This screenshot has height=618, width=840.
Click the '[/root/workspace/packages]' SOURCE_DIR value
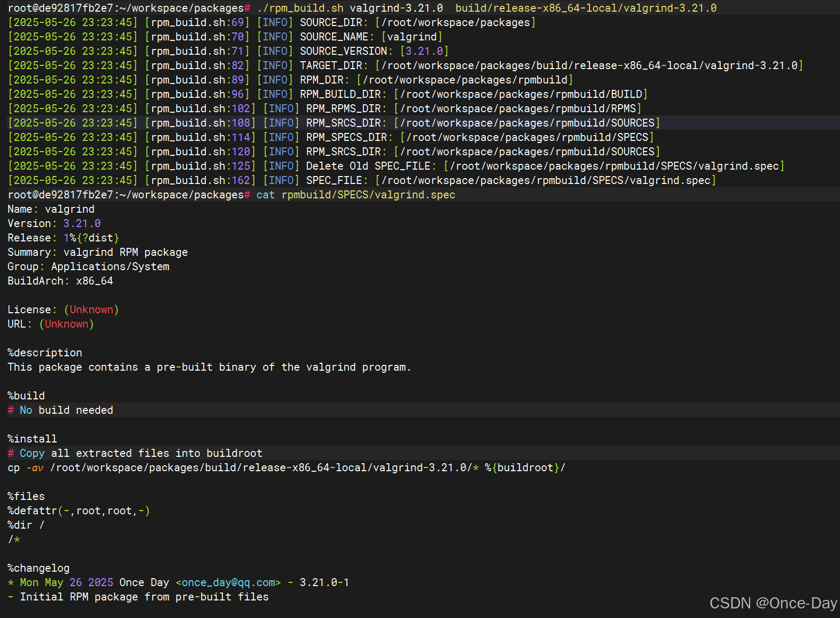click(x=455, y=22)
